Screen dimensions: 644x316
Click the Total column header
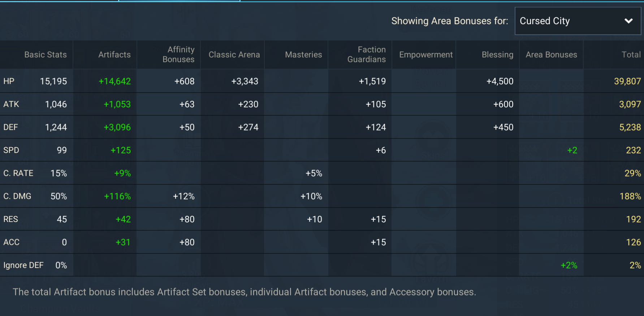[631, 55]
